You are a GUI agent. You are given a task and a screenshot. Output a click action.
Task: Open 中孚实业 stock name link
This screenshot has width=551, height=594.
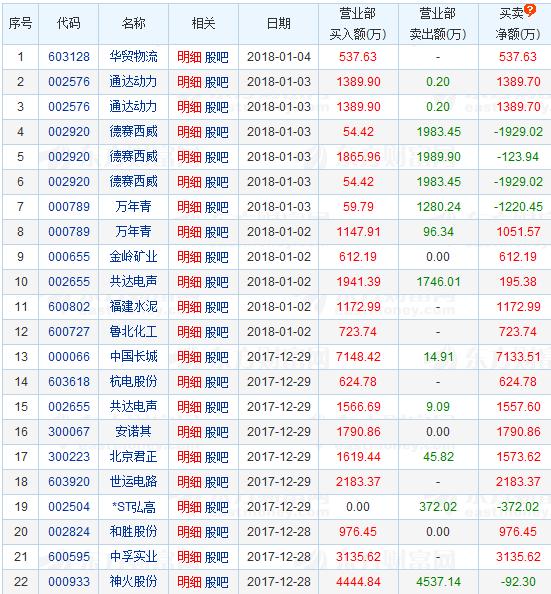coord(133,557)
